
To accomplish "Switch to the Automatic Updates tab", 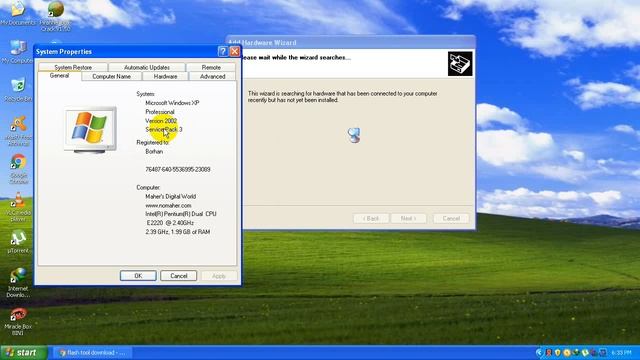I will point(147,67).
